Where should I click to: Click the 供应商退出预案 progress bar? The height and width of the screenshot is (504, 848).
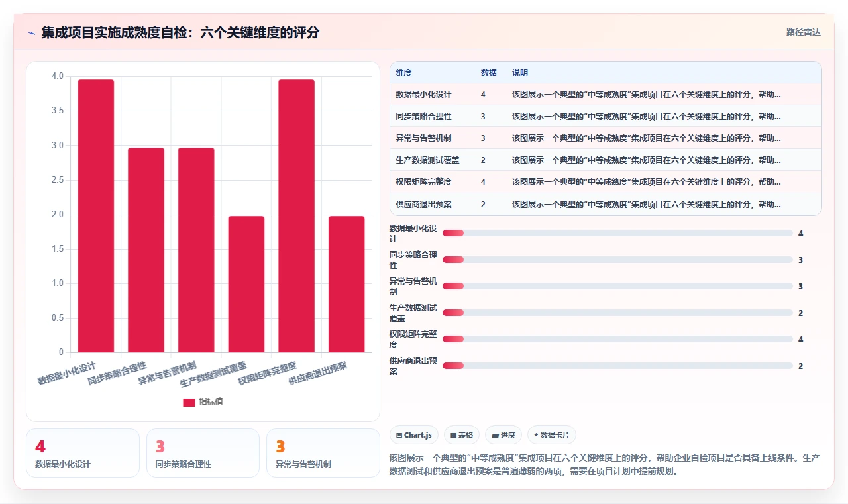tap(617, 366)
